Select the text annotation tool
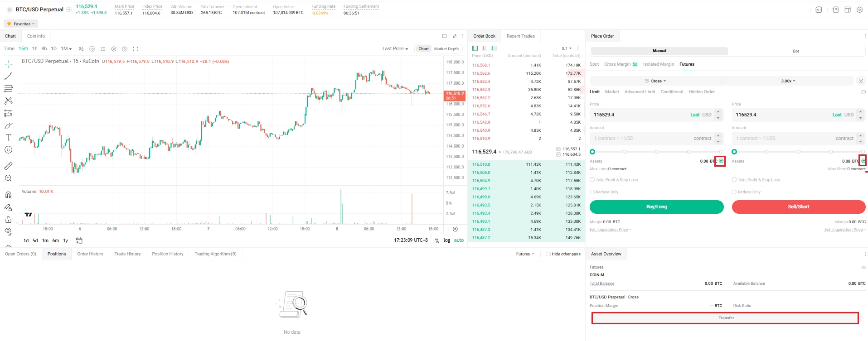This screenshot has height=341, width=868. (x=8, y=138)
